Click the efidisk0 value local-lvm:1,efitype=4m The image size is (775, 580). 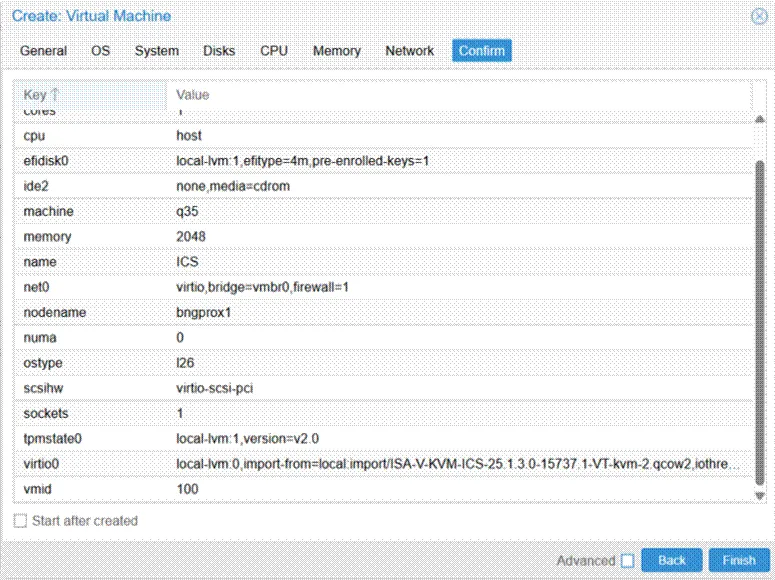(x=302, y=161)
